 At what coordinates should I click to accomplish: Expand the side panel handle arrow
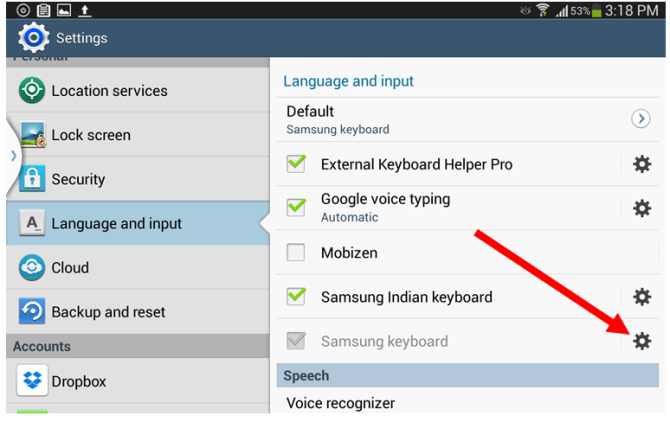(14, 156)
